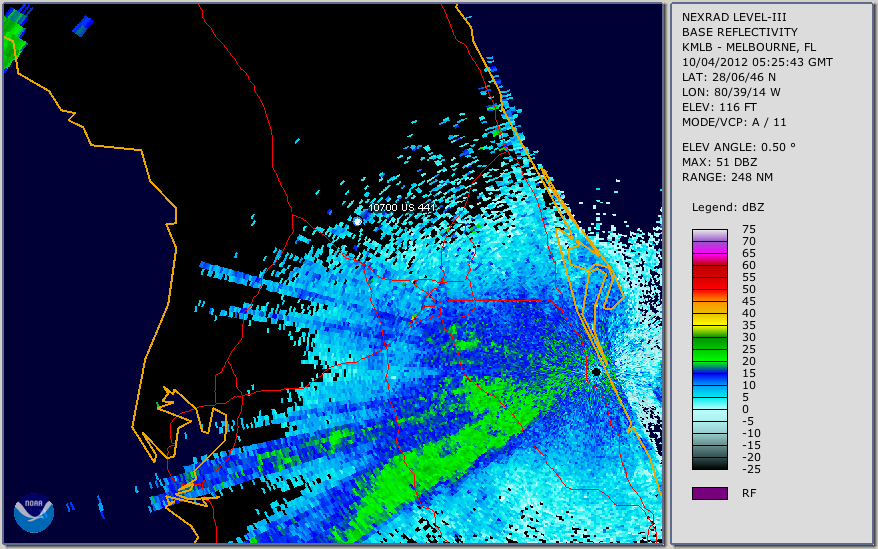Click the black radar site dot at Melbourne

click(596, 372)
